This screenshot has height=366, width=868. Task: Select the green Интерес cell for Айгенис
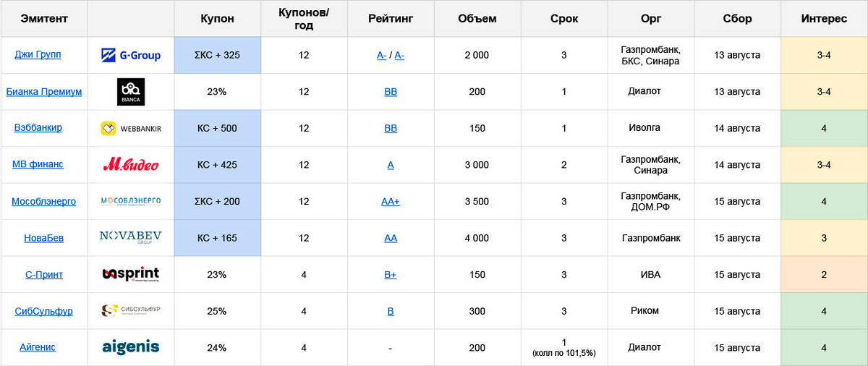pyautogui.click(x=824, y=348)
